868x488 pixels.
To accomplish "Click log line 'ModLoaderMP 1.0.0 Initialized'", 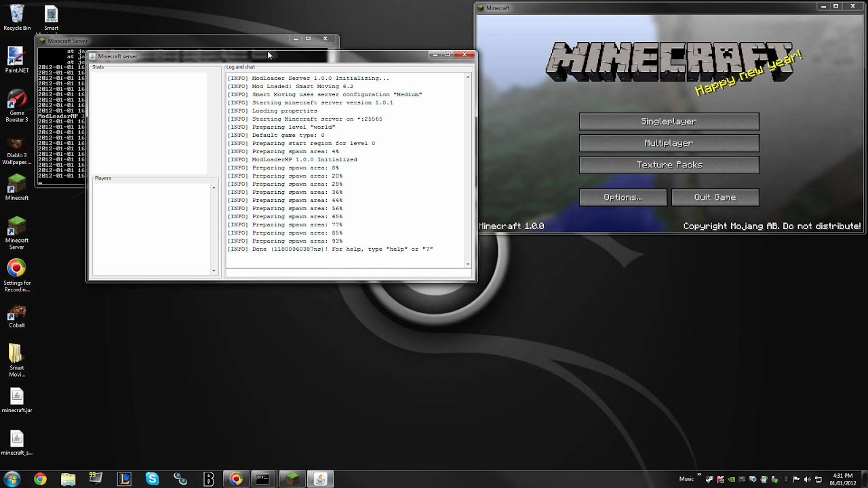I will (292, 159).
